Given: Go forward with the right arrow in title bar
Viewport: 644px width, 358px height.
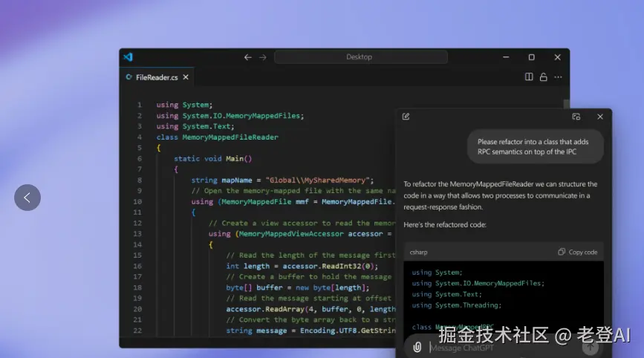Looking at the screenshot, I should click(263, 57).
